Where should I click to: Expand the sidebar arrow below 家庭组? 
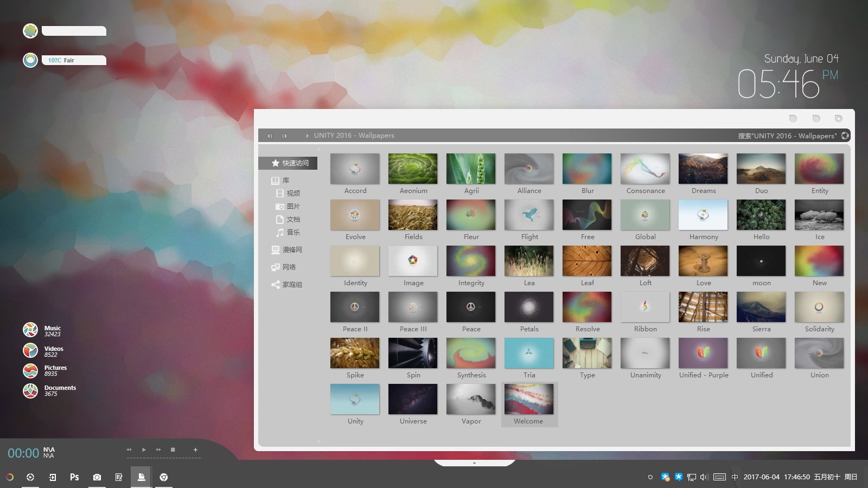pyautogui.click(x=319, y=441)
